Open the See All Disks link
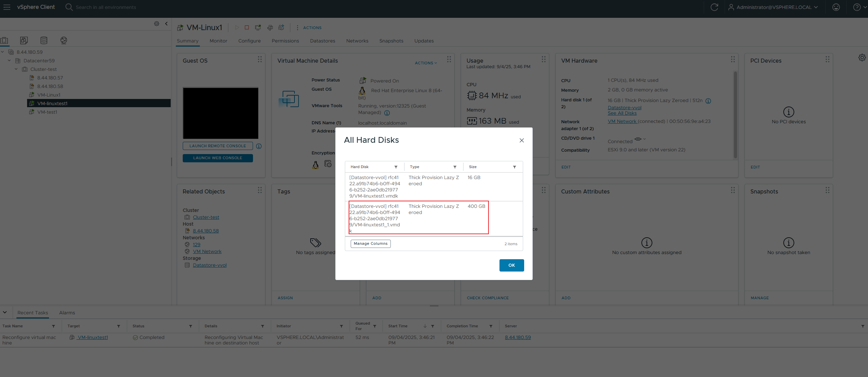Screen dimensions: 868x377 pyautogui.click(x=622, y=113)
